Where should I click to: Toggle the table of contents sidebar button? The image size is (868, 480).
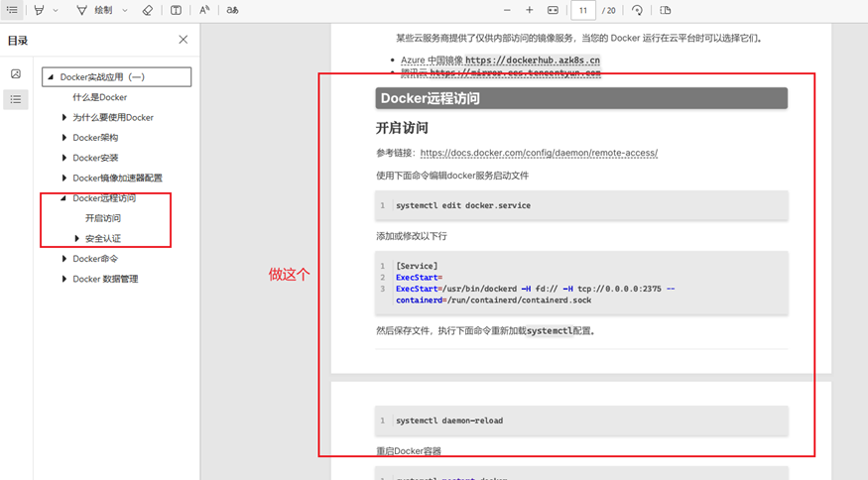12,10
